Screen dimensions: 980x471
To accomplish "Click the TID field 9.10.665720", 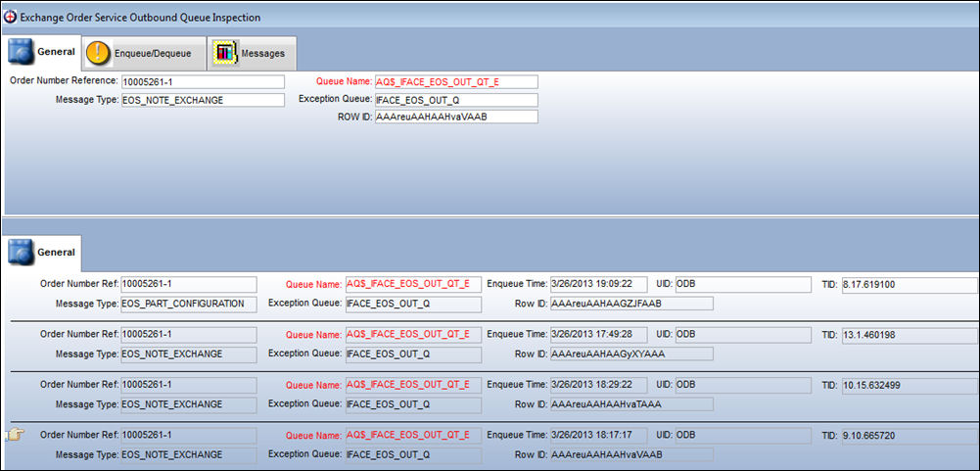I will pos(910,435).
